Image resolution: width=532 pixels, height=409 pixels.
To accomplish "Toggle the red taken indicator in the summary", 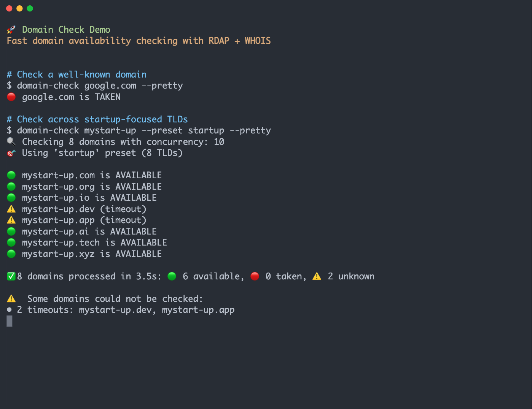I will pos(255,276).
